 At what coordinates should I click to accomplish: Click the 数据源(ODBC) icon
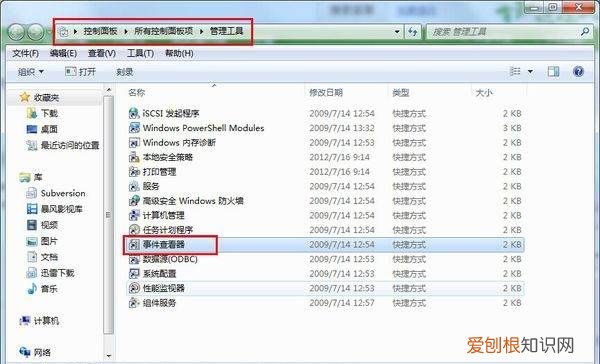[x=134, y=259]
